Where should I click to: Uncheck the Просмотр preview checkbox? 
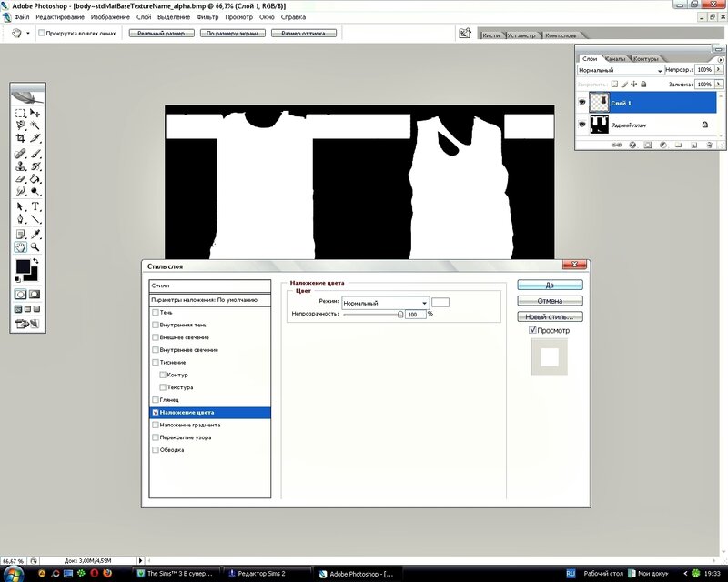click(533, 330)
